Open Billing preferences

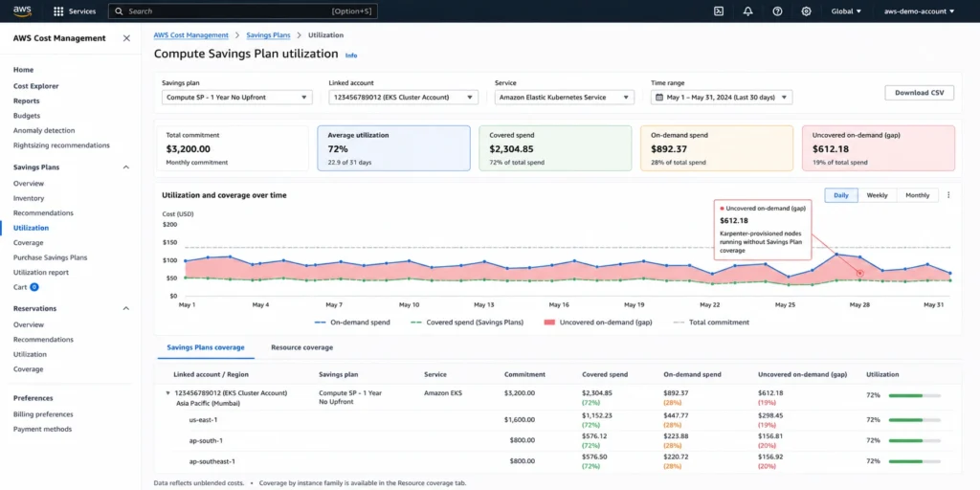pos(43,414)
